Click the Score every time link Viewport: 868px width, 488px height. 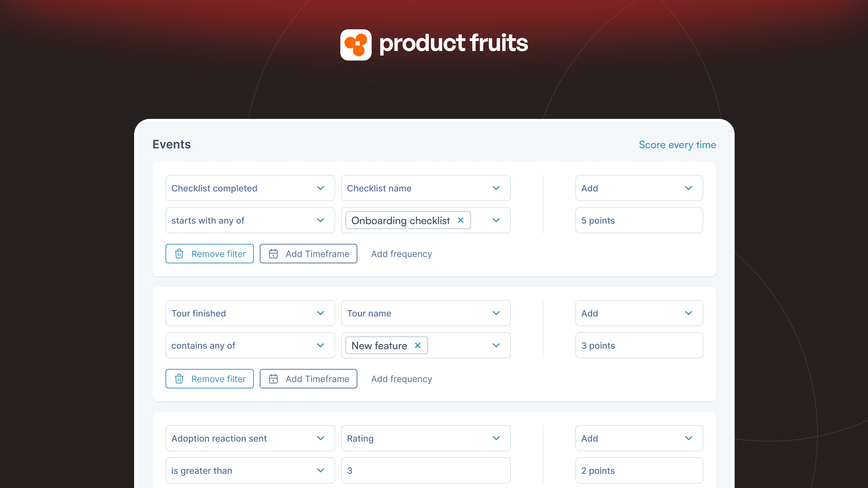point(677,144)
